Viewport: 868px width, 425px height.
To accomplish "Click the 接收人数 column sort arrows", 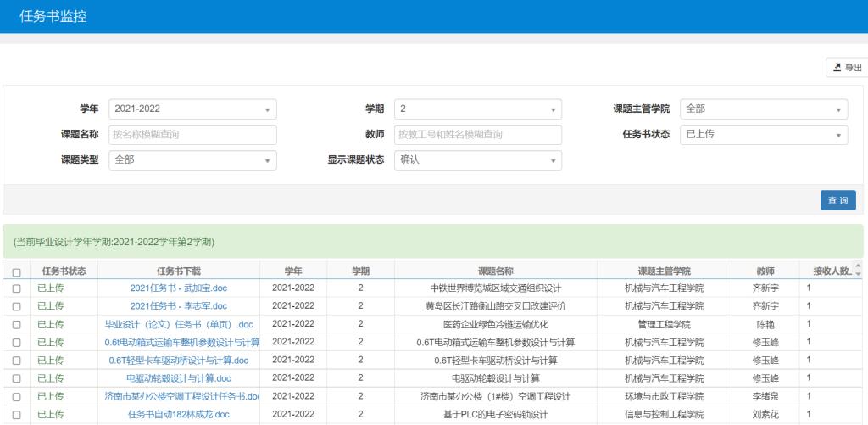I will [856, 271].
